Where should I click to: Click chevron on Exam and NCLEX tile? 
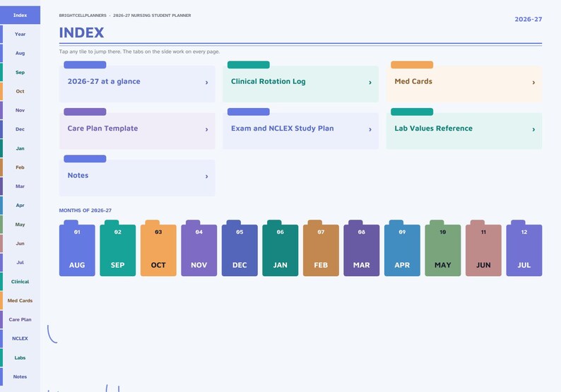[x=370, y=129]
